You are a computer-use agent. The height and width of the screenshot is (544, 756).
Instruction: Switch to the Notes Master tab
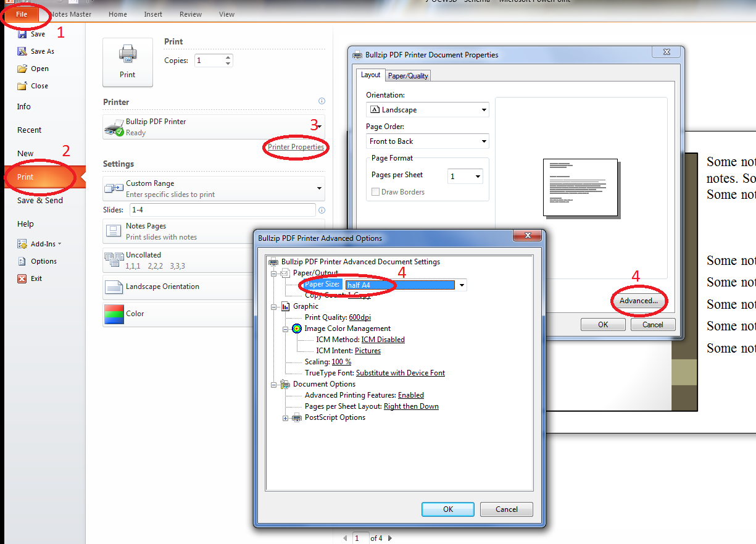pos(70,14)
